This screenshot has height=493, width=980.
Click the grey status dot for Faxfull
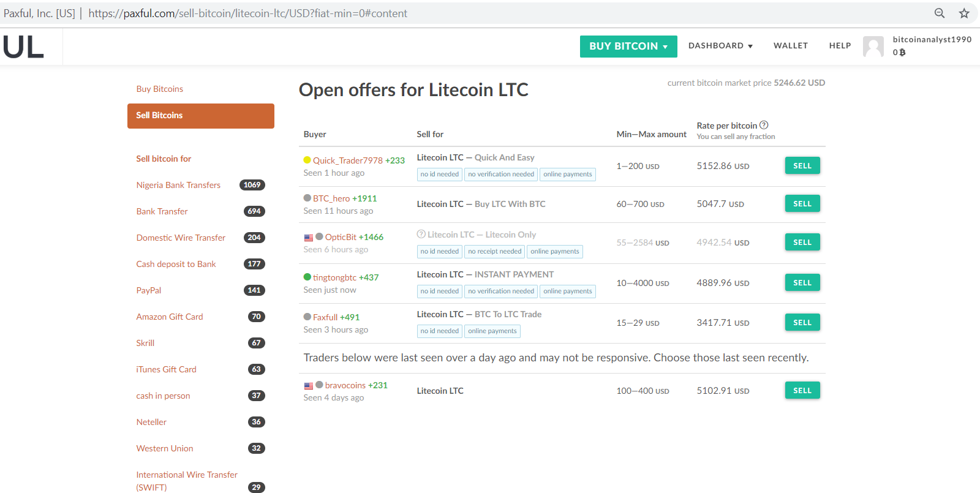click(307, 317)
